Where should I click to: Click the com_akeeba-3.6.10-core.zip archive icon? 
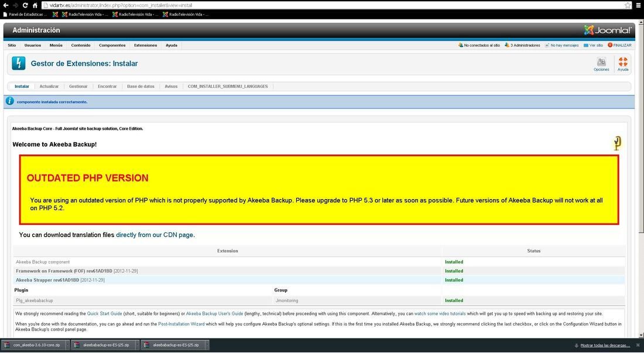pos(7,345)
